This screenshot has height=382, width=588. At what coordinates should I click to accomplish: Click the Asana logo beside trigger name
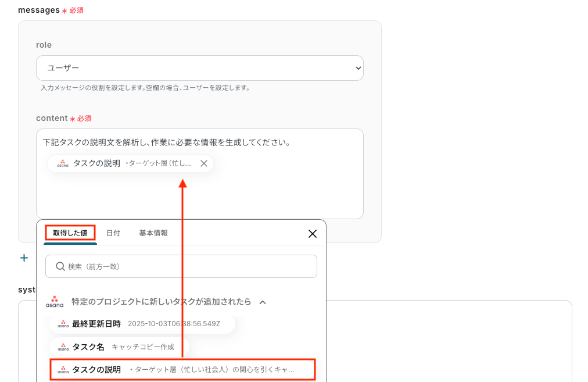tap(55, 302)
